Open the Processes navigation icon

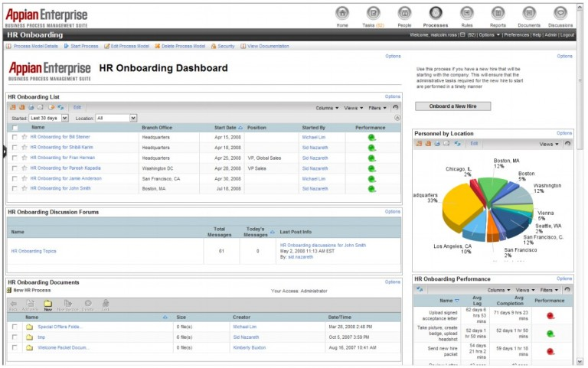point(436,13)
